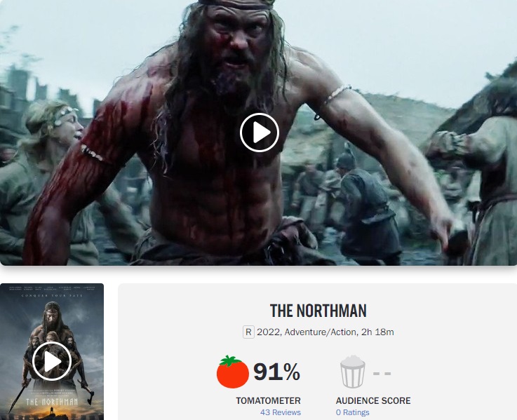Click the 2022, Adventure/Action, 2h 18m info text

pos(325,332)
